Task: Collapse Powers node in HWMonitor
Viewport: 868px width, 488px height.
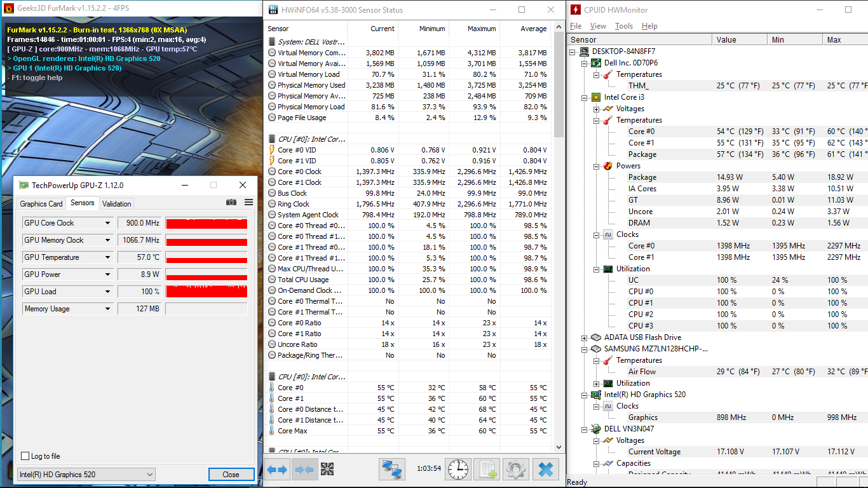Action: point(597,166)
